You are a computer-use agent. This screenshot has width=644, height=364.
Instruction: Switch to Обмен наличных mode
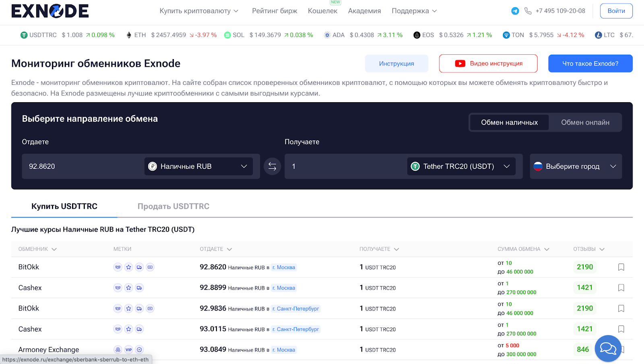pos(509,122)
